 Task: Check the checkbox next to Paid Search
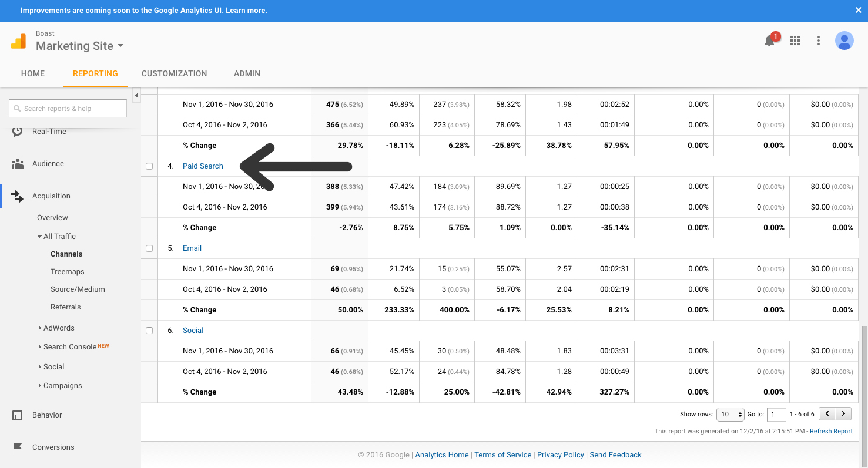click(149, 166)
